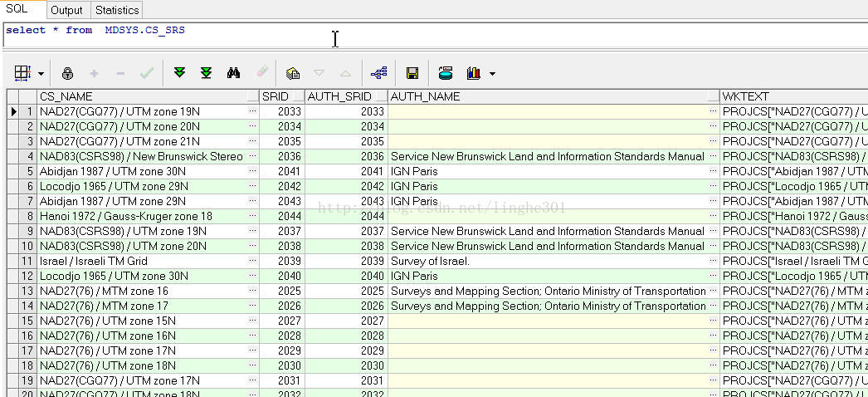Click the Linked query tree icon

coord(379,72)
